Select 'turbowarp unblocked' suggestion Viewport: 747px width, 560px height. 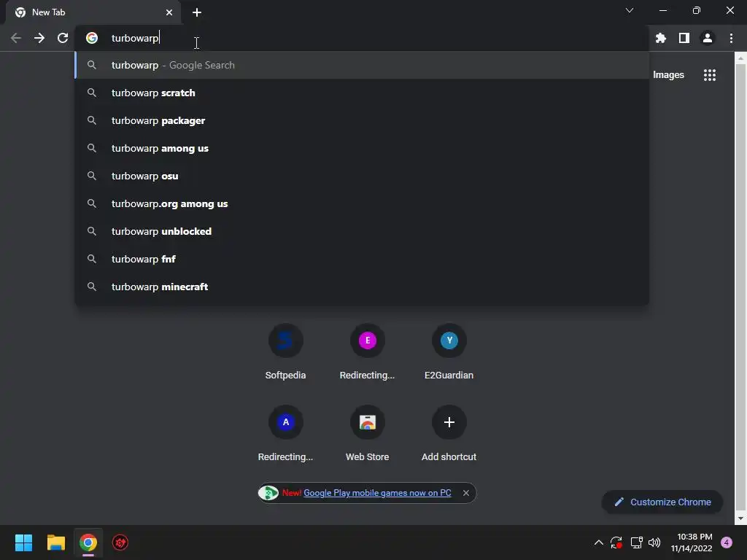tap(362, 231)
